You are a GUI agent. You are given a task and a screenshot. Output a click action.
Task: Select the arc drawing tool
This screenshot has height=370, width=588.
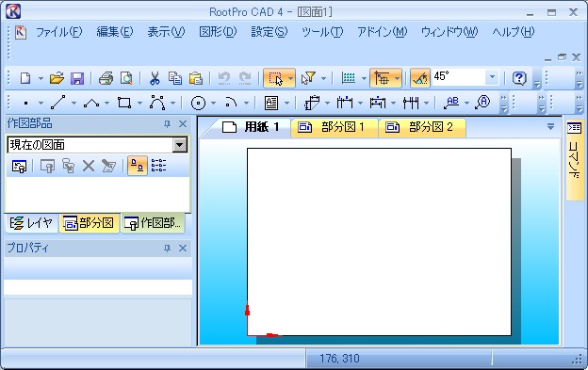pyautogui.click(x=231, y=103)
